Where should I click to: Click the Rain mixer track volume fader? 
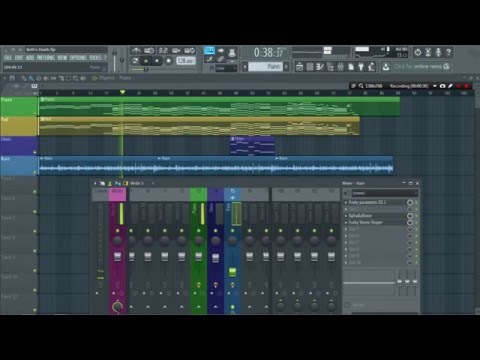(232, 272)
